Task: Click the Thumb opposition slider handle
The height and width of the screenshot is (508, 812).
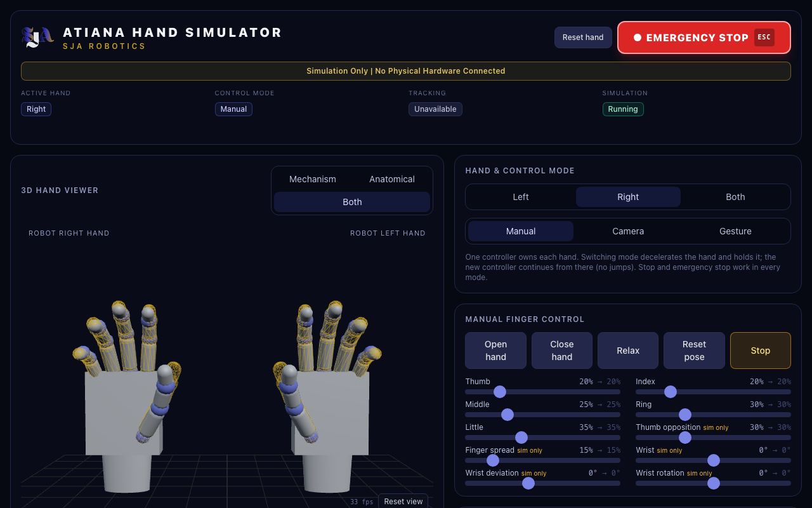Action: coord(685,438)
